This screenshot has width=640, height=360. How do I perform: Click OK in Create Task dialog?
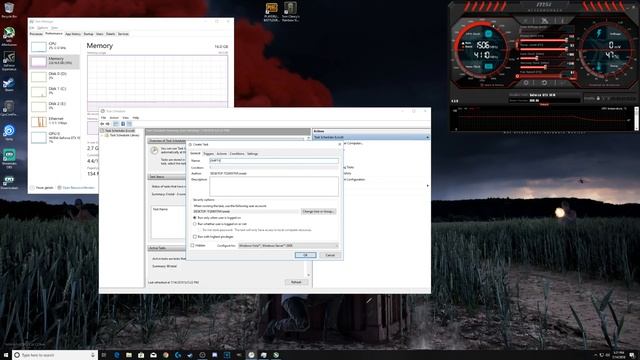(305, 255)
